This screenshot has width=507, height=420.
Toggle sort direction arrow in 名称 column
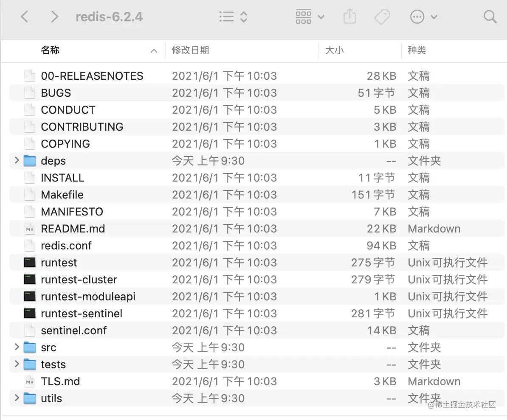pyautogui.click(x=154, y=51)
